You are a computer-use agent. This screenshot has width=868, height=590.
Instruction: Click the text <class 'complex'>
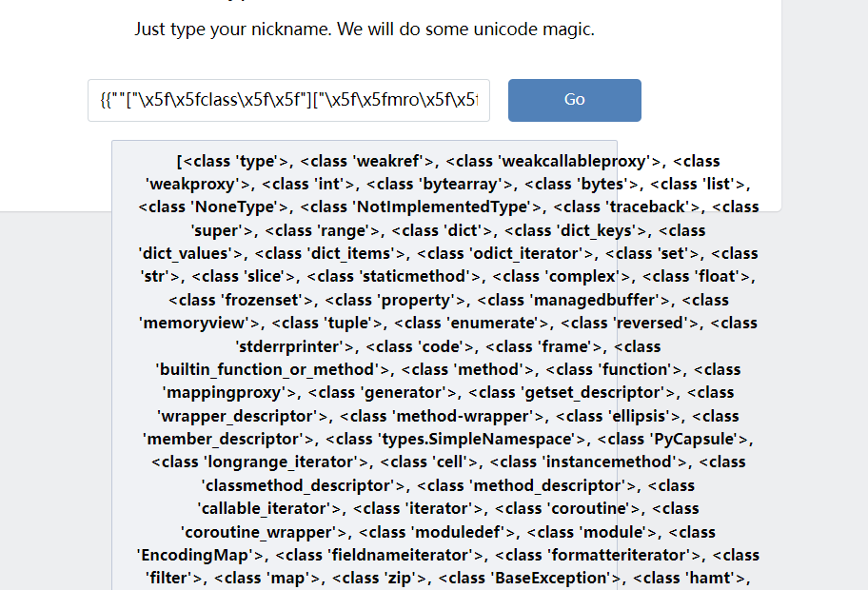click(x=562, y=276)
